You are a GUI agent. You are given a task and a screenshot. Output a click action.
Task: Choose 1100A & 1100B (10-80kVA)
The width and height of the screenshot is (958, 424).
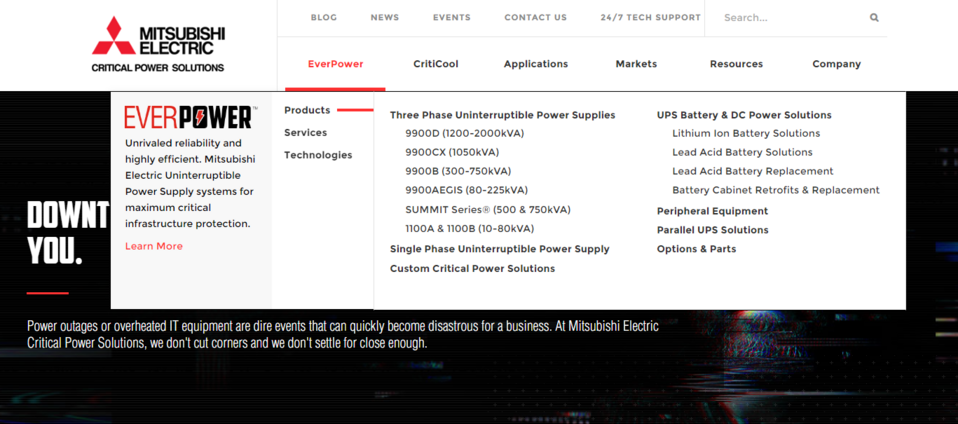(x=470, y=228)
